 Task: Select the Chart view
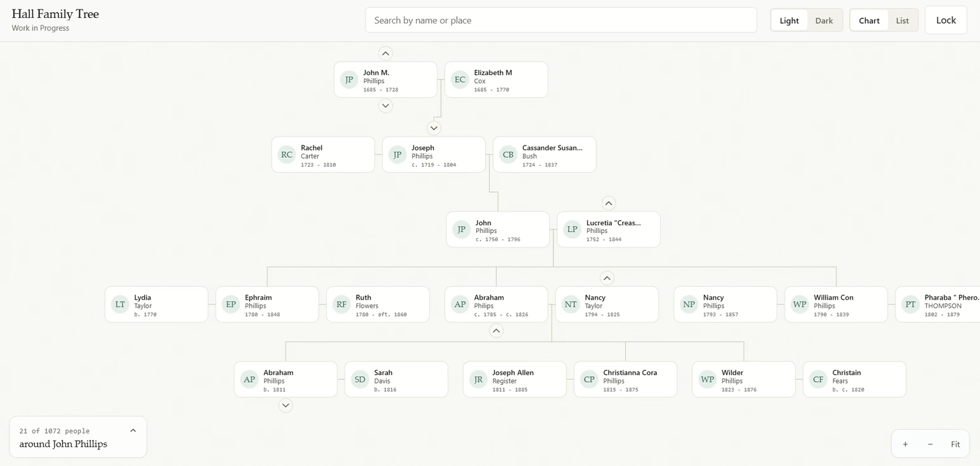(869, 20)
